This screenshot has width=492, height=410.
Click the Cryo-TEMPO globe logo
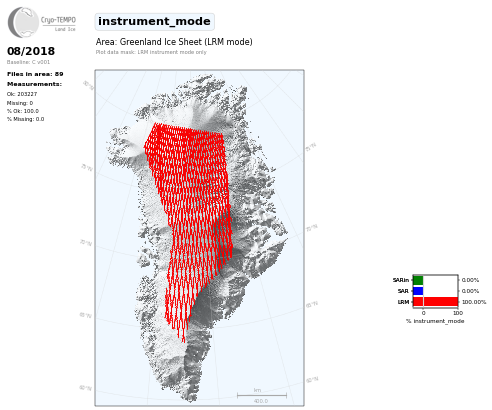23,22
